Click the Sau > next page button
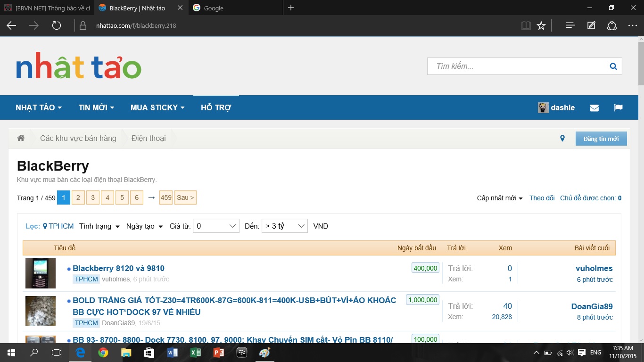 [185, 197]
